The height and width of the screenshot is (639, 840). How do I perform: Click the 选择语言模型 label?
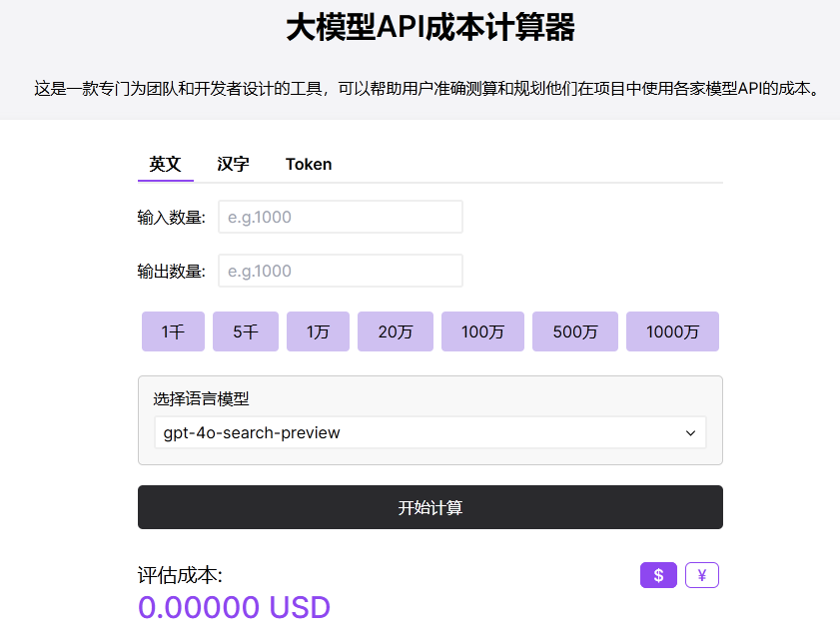point(201,398)
